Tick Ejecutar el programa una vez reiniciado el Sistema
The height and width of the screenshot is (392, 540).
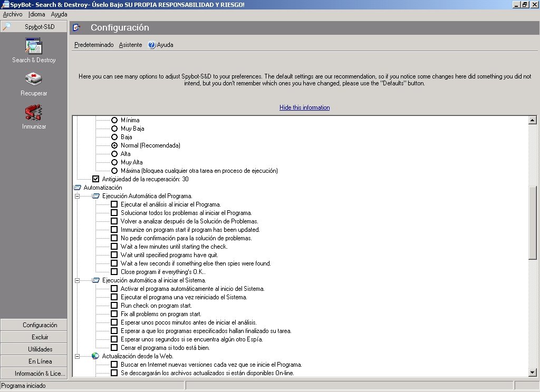pyautogui.click(x=114, y=297)
